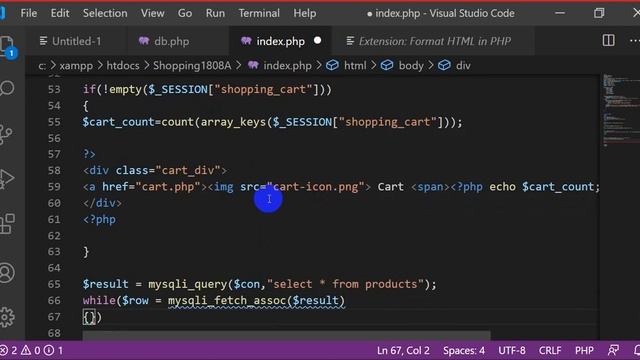Click the while keyword on line 66

99,300
